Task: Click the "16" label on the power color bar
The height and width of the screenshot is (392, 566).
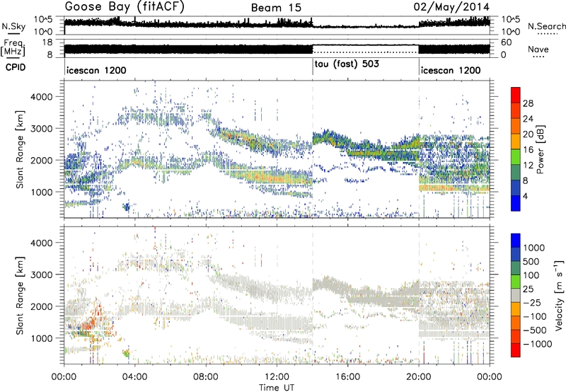Action: pyautogui.click(x=528, y=150)
